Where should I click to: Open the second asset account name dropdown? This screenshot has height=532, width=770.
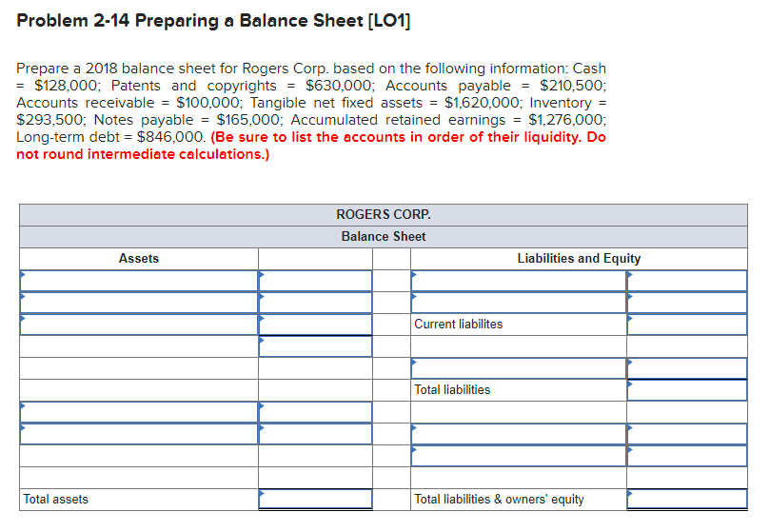(139, 303)
